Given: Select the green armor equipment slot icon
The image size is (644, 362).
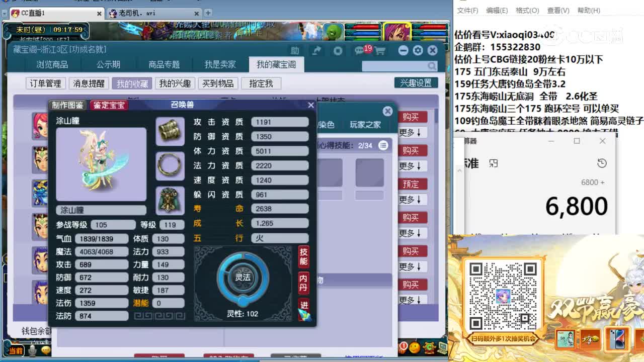Looking at the screenshot, I should (170, 200).
